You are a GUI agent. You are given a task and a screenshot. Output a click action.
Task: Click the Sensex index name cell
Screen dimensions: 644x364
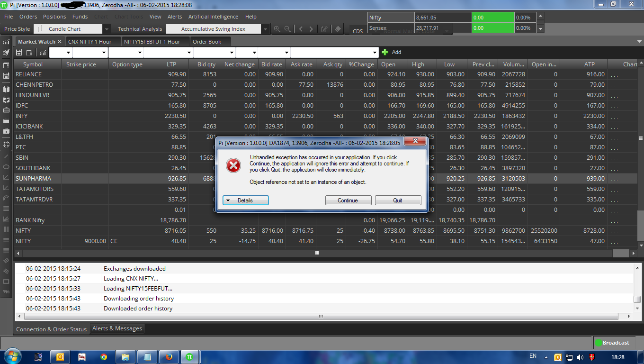(x=391, y=28)
